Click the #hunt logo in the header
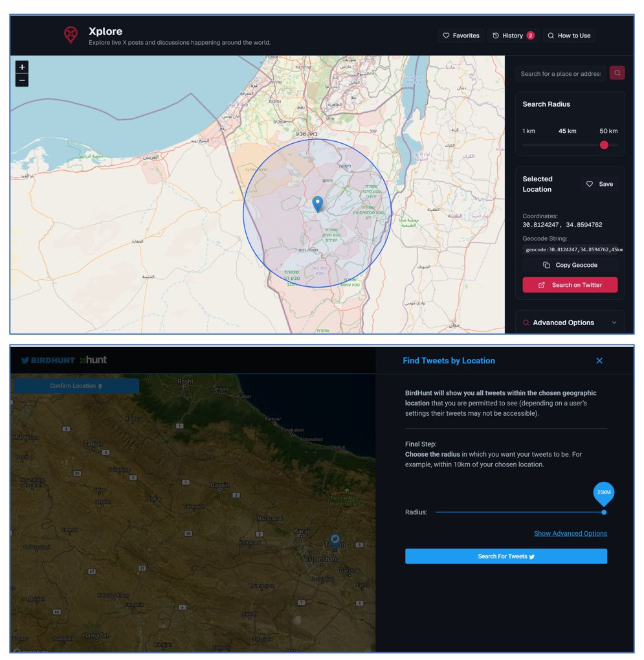This screenshot has width=644, height=660. 93,360
